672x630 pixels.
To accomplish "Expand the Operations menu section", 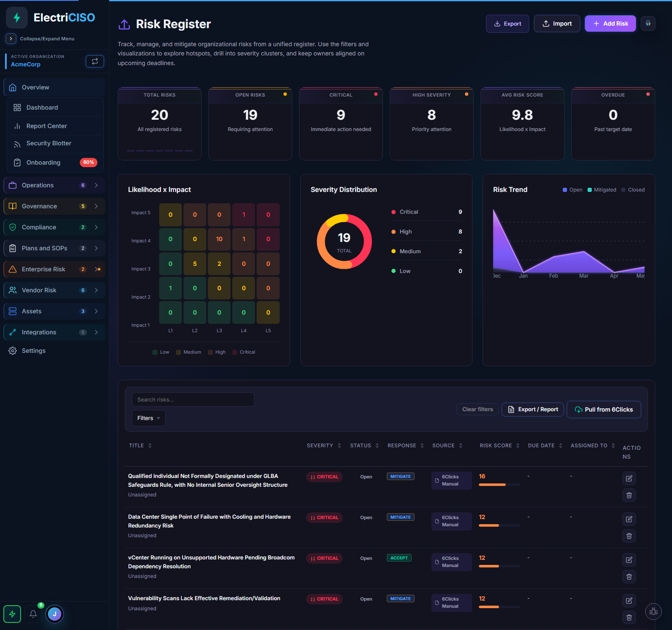I will point(54,185).
